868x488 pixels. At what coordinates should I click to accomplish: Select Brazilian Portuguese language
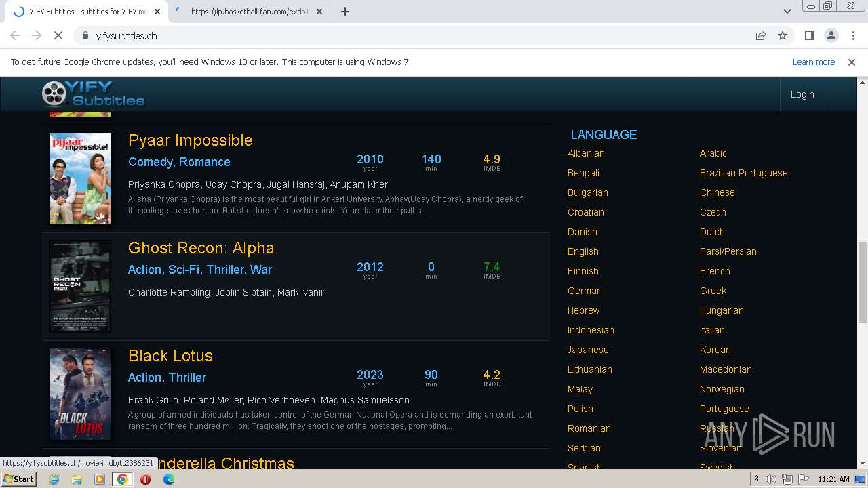tap(744, 173)
